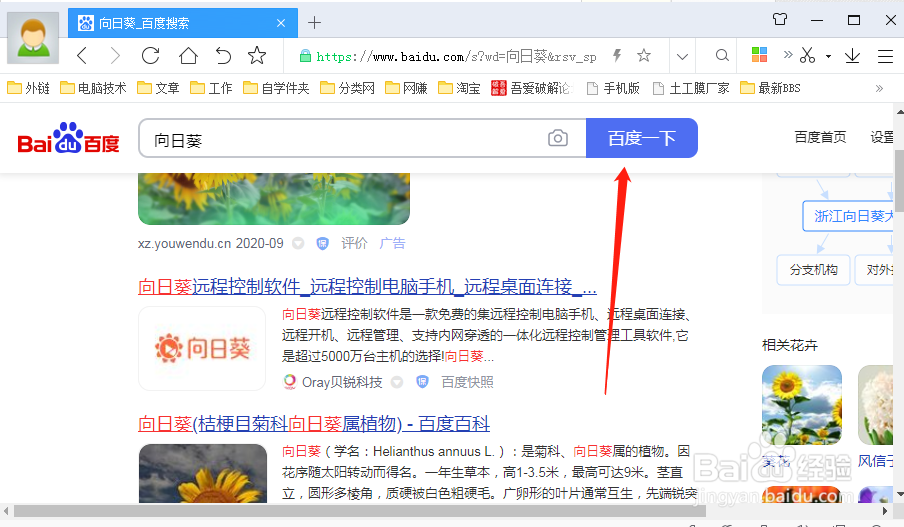The height and width of the screenshot is (527, 904).
Task: Expand dropdown next to xz.youwendu.cn
Action: tap(298, 243)
